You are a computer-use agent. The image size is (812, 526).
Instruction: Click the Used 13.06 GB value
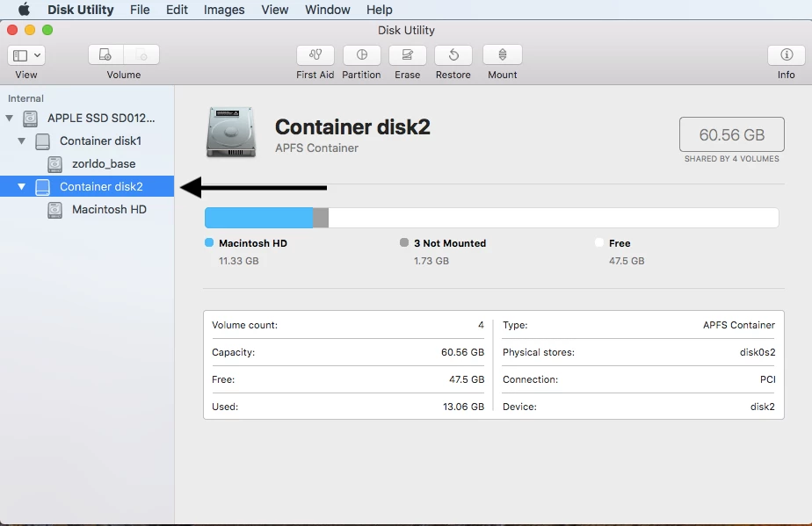[463, 407]
